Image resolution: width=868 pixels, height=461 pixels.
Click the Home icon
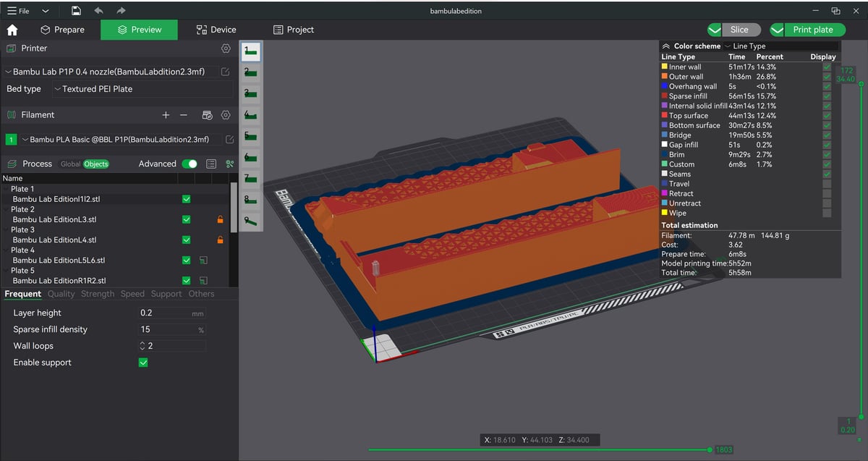(12, 30)
